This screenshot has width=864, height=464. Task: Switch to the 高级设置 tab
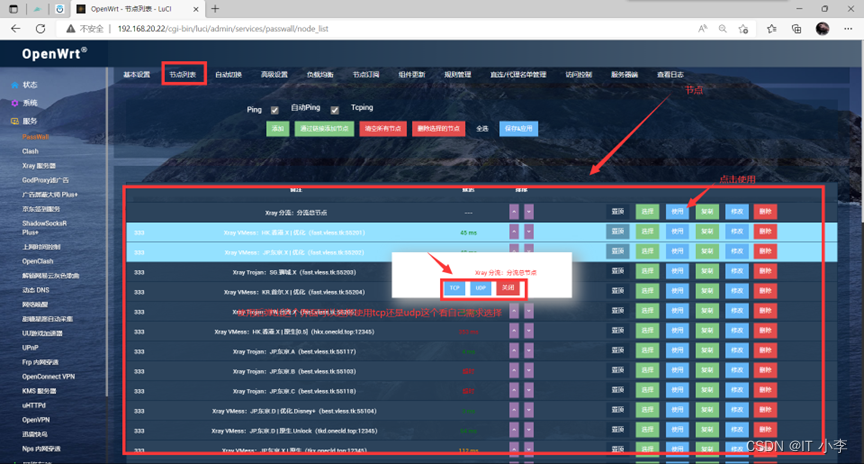click(274, 74)
